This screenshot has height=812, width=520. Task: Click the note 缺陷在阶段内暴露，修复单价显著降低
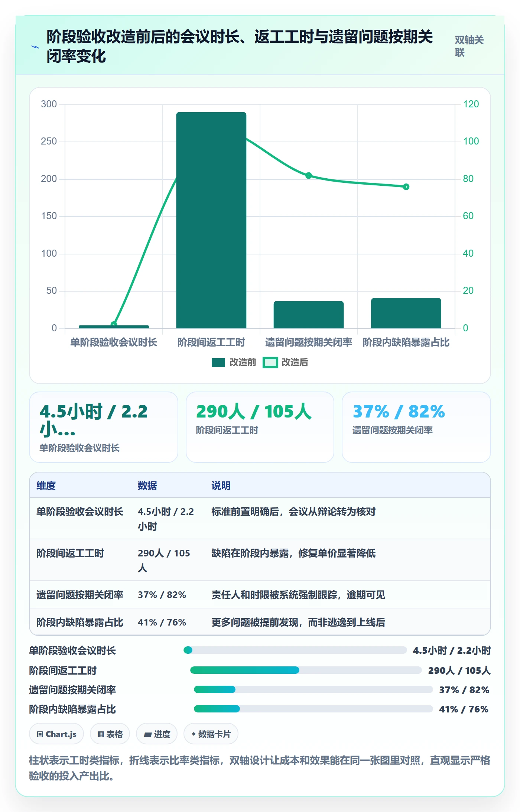[293, 553]
